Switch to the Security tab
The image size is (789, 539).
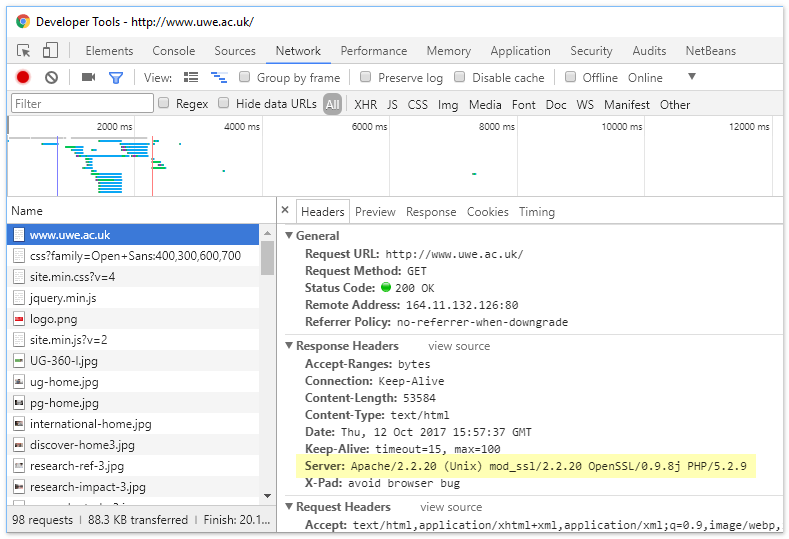[x=591, y=51]
